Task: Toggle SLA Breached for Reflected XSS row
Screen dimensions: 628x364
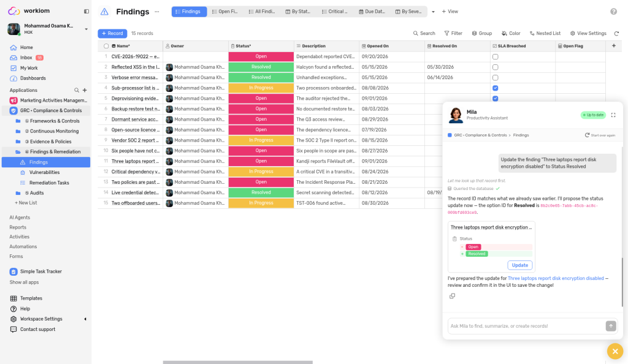Action: [496, 67]
